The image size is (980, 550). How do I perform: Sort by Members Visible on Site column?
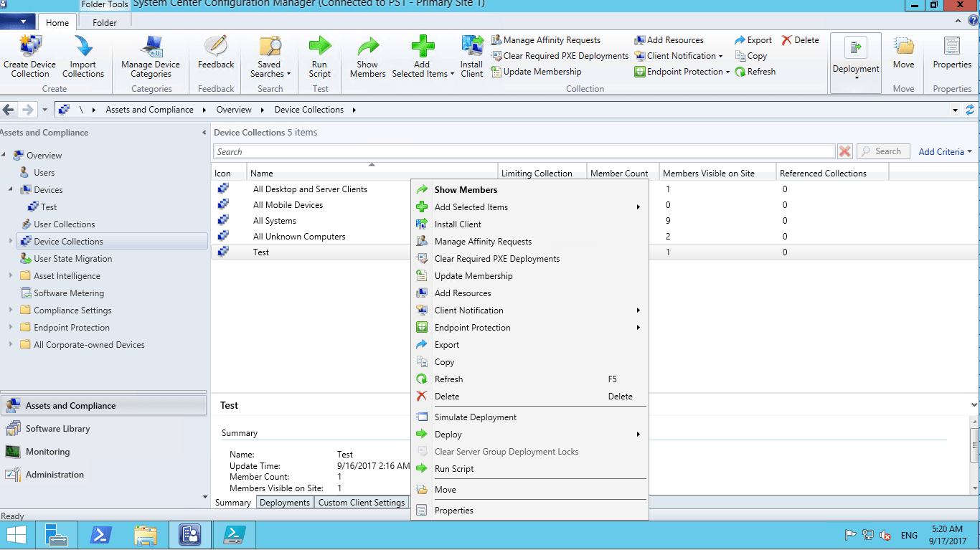(x=717, y=173)
